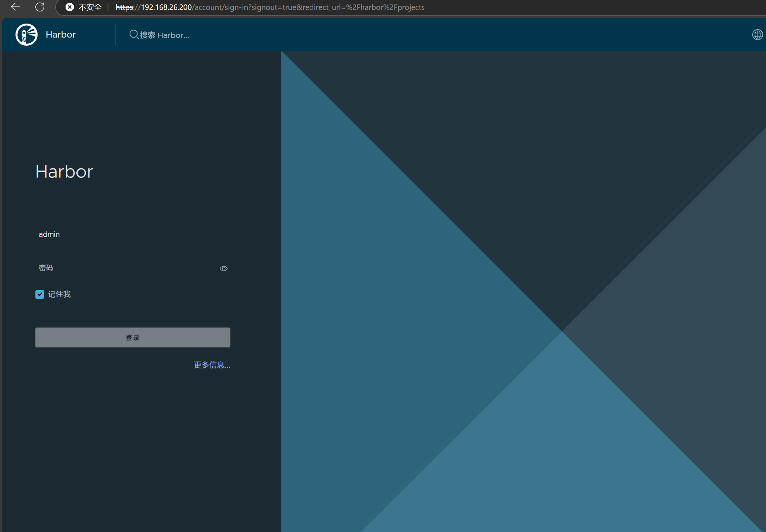Click the large Harbor login title
The height and width of the screenshot is (532, 766).
click(x=64, y=172)
